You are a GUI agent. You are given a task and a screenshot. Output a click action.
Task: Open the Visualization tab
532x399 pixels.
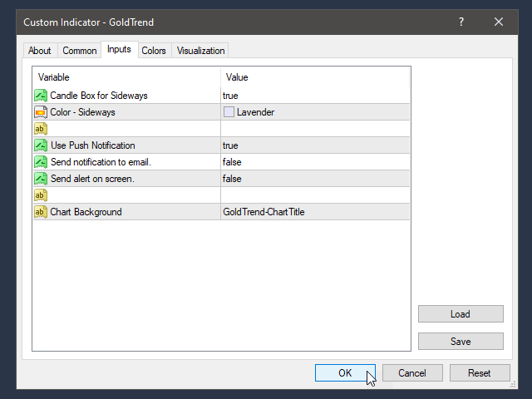tap(200, 51)
